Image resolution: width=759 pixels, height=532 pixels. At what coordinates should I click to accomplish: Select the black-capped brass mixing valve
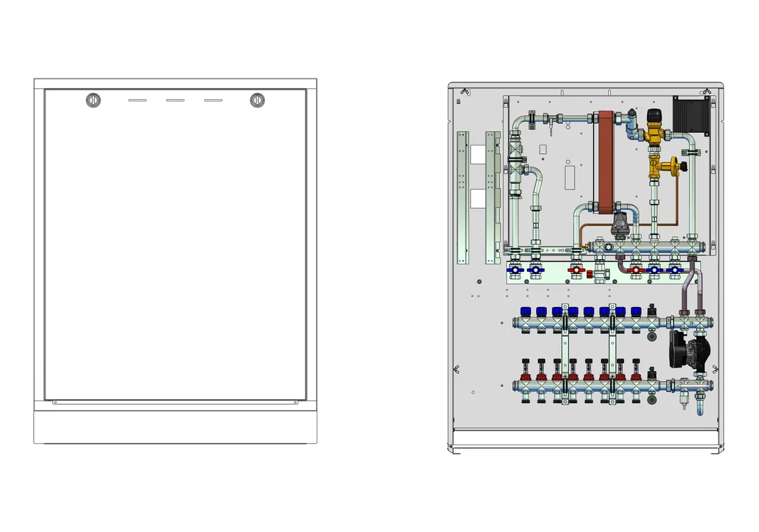pyautogui.click(x=654, y=127)
